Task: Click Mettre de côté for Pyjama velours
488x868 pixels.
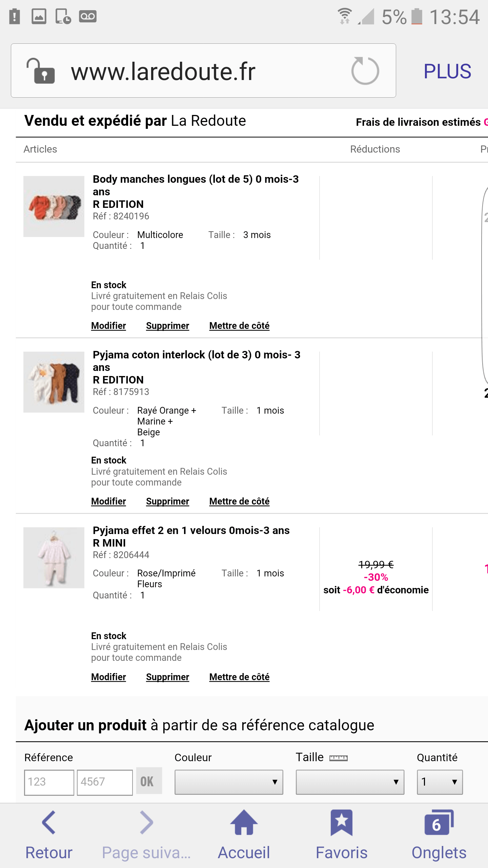Action: coord(239,677)
